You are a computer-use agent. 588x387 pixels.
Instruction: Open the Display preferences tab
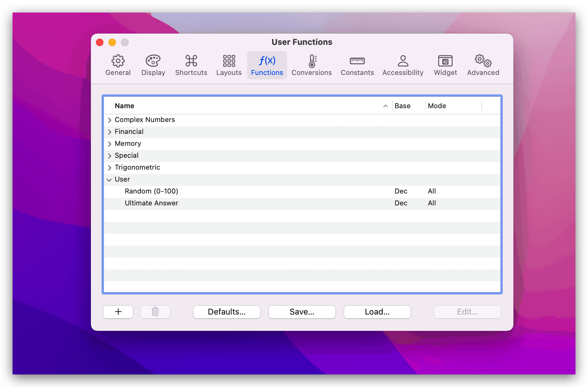click(153, 65)
